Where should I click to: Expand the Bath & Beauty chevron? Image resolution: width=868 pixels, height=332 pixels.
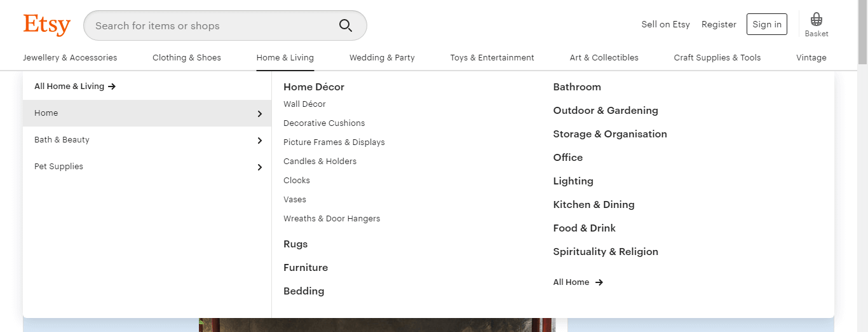coord(259,141)
